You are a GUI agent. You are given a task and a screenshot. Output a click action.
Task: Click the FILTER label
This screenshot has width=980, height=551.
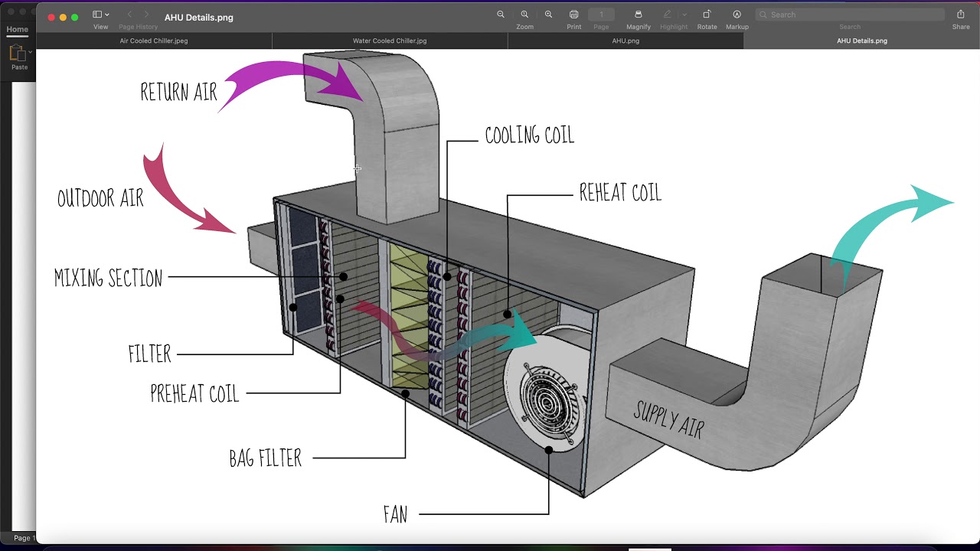click(150, 354)
